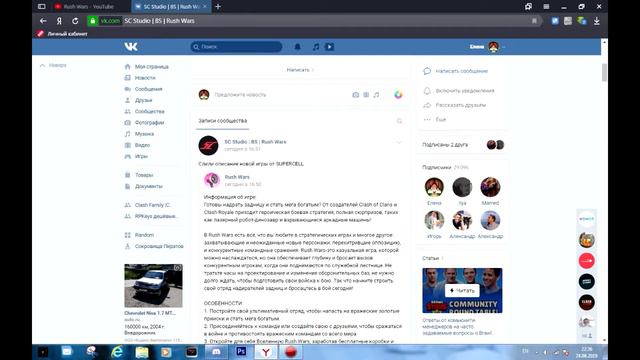
Task: Click the colorful circle icon in post box
Action: coord(398,95)
